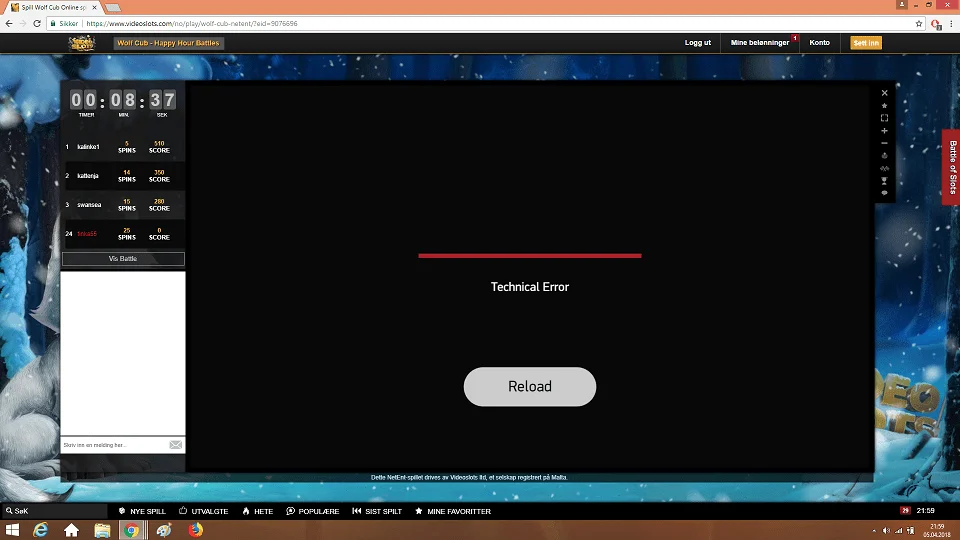This screenshot has height=540, width=960.
Task: Open the NYE SPILL category
Action: click(142, 511)
